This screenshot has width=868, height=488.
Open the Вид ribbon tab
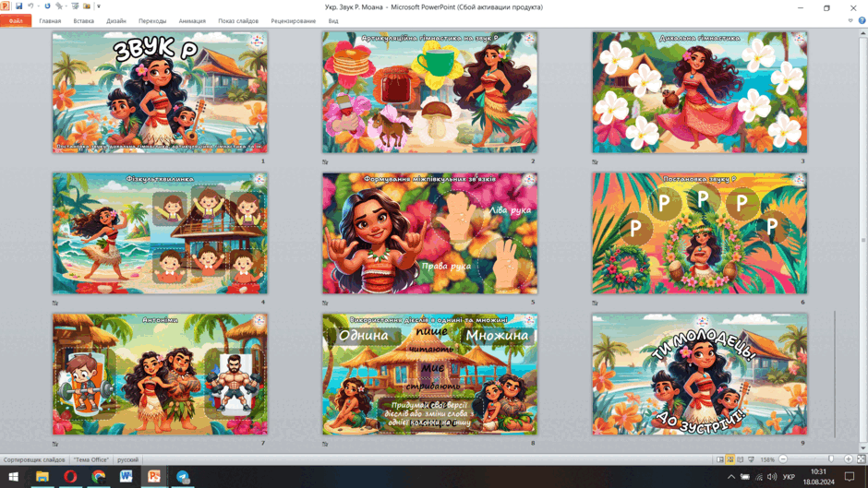click(x=333, y=21)
